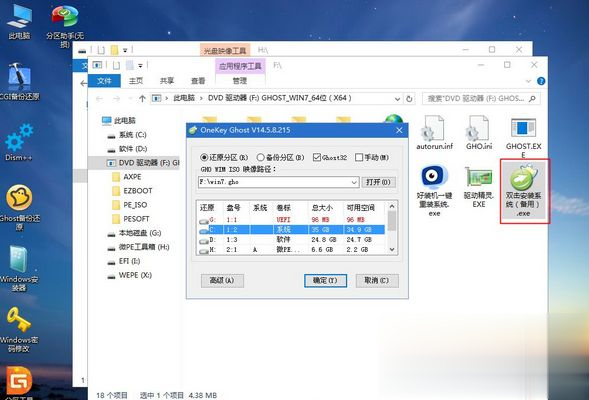The image size is (589, 400).
Task: Click the back navigation arrow
Action: [99, 99]
